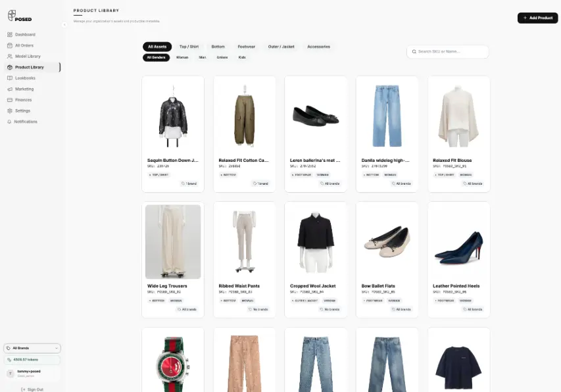Filter gender by Kids
Screen dimensions: 561x392
tap(242, 57)
